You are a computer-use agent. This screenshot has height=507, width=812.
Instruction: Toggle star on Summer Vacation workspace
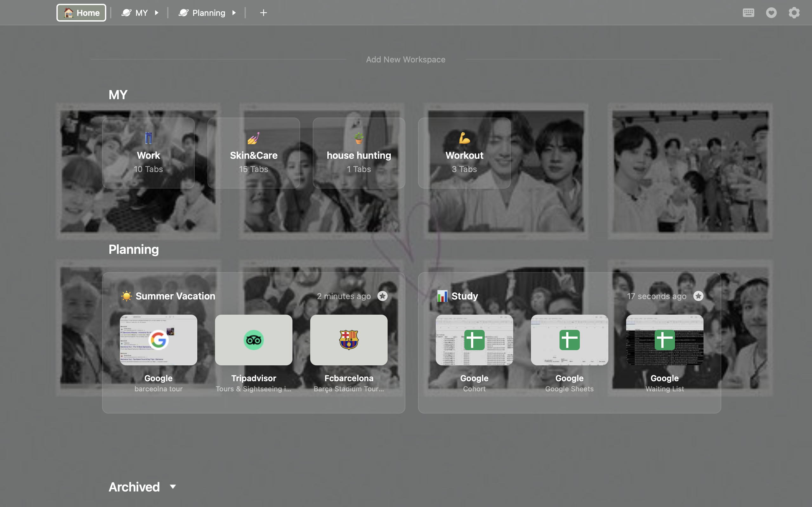(x=383, y=296)
